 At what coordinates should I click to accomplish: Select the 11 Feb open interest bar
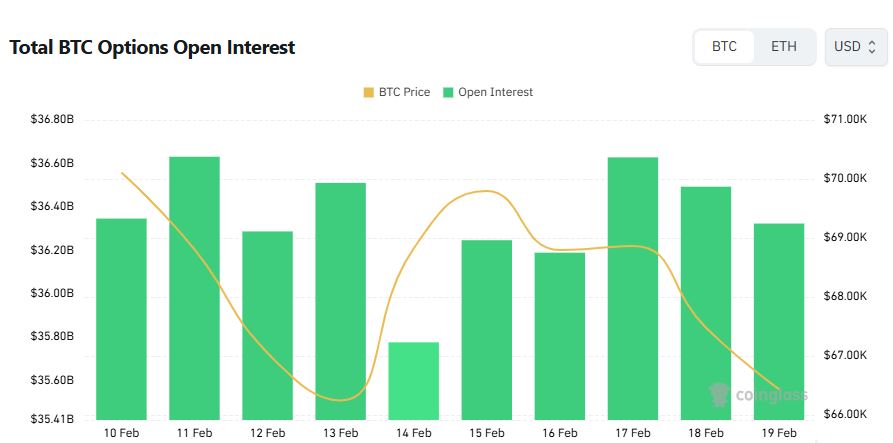(x=194, y=288)
